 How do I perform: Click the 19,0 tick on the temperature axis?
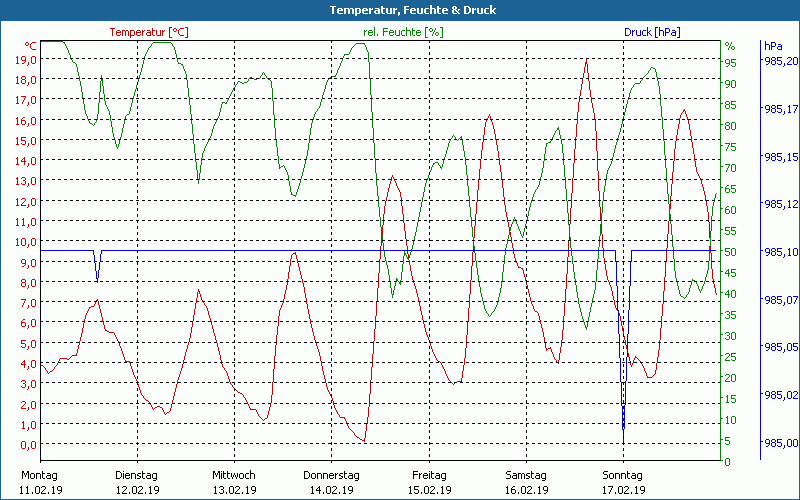pos(26,59)
